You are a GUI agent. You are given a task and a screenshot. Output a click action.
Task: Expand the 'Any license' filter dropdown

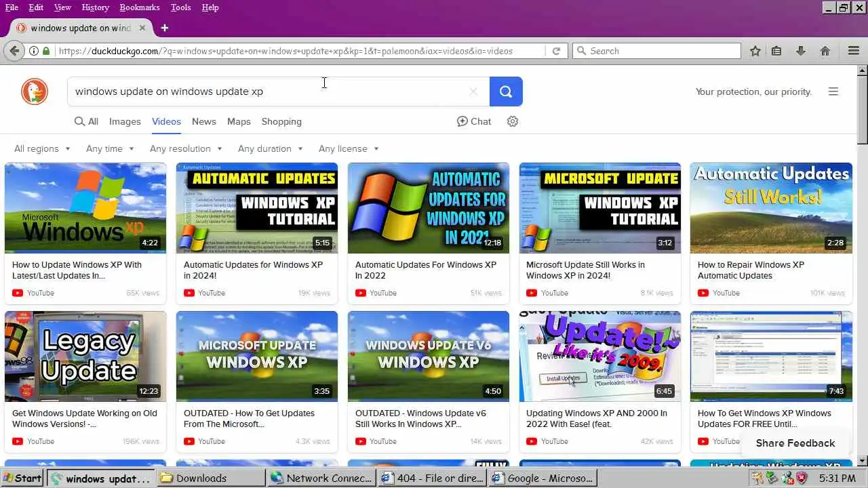(x=349, y=148)
